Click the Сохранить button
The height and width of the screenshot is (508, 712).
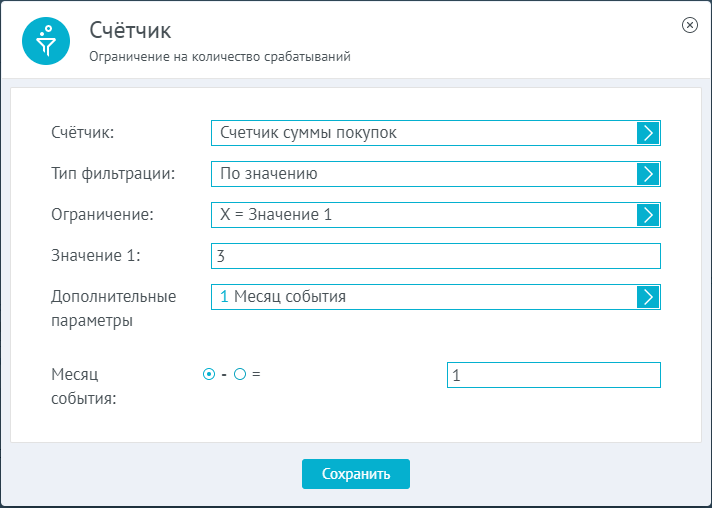(x=356, y=474)
